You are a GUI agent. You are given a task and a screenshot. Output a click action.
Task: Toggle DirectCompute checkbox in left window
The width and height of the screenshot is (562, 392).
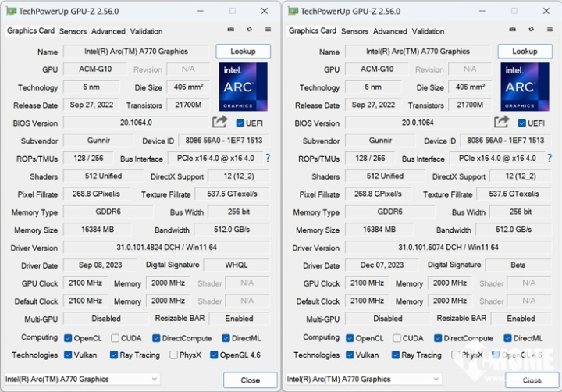tap(156, 338)
